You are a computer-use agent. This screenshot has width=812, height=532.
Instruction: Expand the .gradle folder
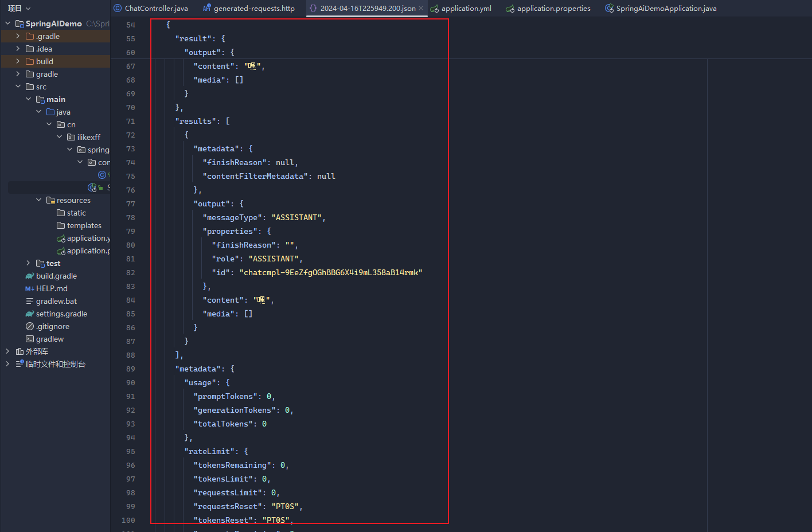(x=18, y=36)
